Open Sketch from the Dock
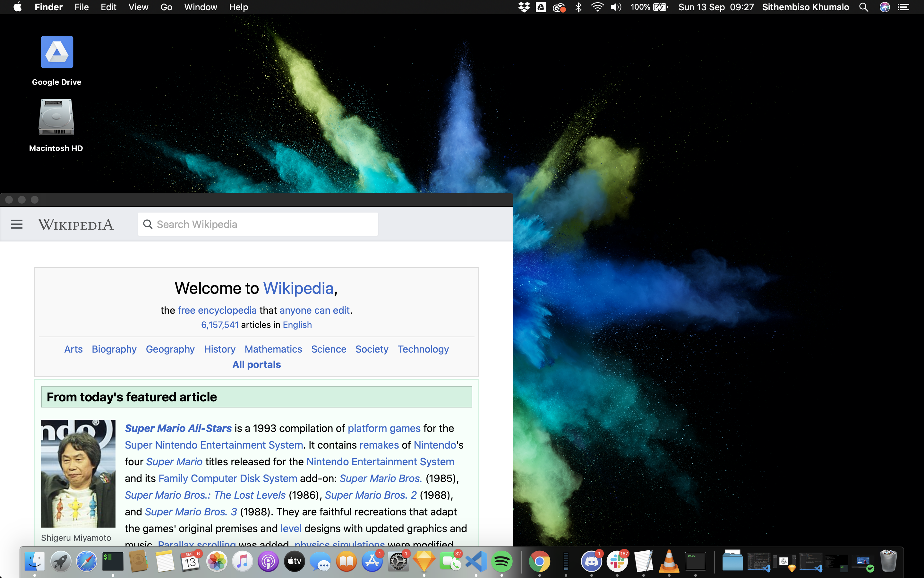 click(424, 561)
